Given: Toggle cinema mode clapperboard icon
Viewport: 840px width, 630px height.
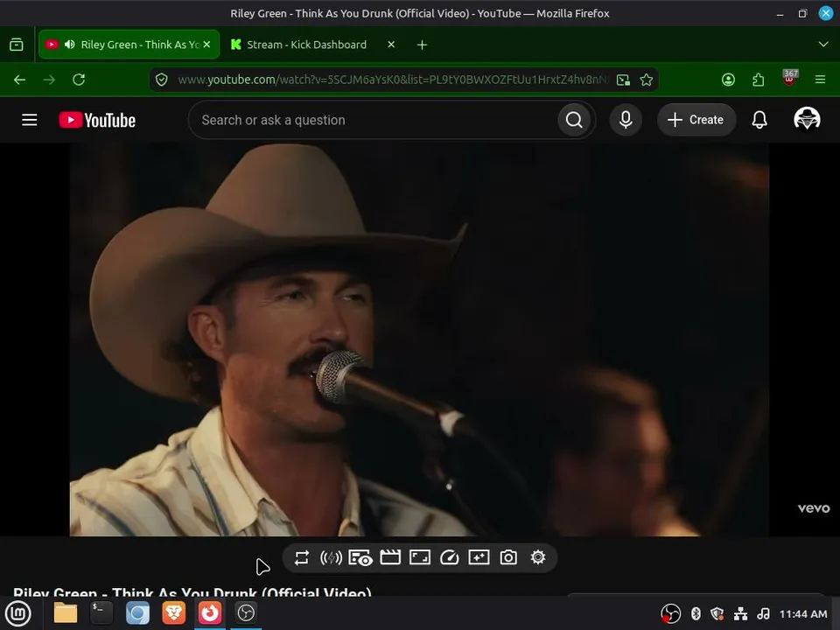Looking at the screenshot, I should (390, 557).
